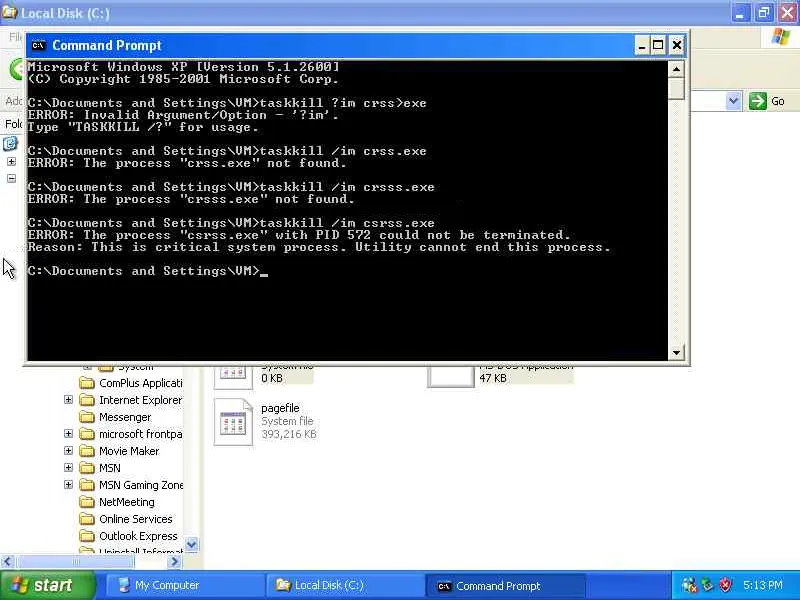This screenshot has width=800, height=600.
Task: Click the red security shield tray icon
Action: coord(725,585)
